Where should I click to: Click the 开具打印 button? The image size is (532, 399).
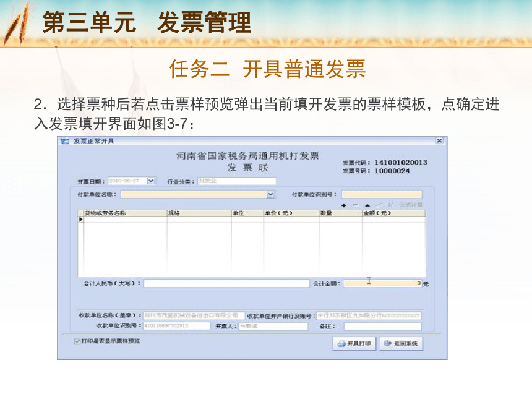coord(354,344)
